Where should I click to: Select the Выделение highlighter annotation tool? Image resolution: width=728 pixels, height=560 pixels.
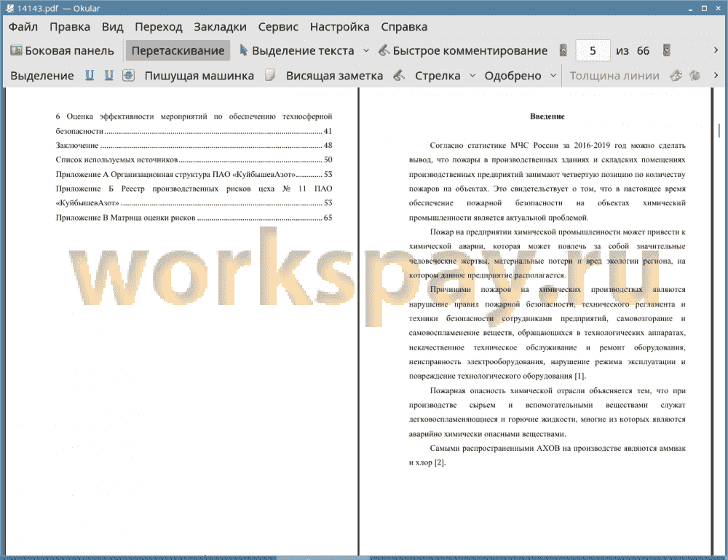tap(41, 75)
